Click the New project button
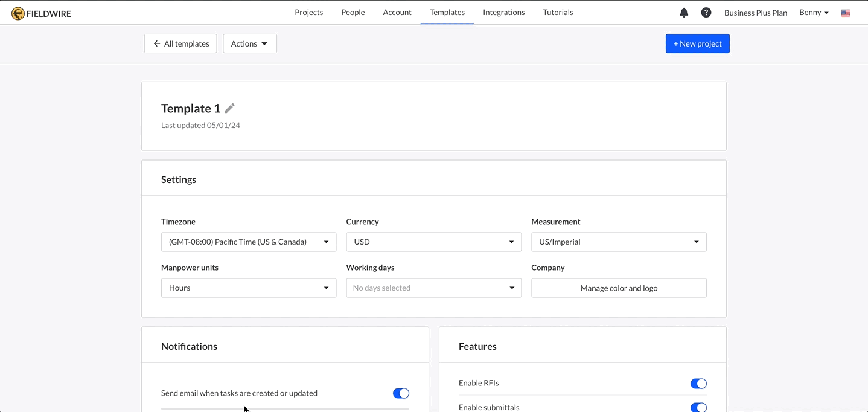This screenshot has width=868, height=412. (697, 43)
